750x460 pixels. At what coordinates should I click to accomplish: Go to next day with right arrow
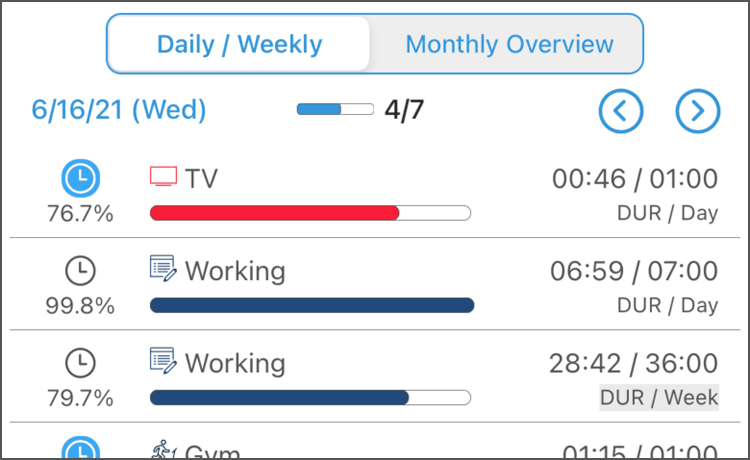tap(697, 111)
